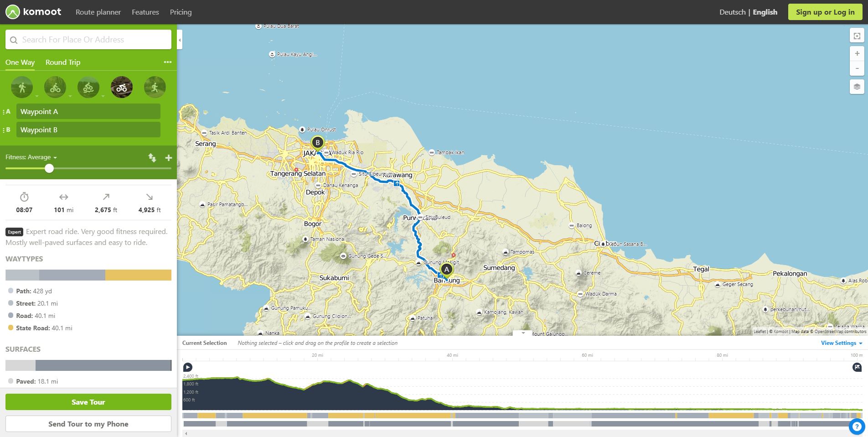Click the Path: 428 yd entry

click(30, 291)
